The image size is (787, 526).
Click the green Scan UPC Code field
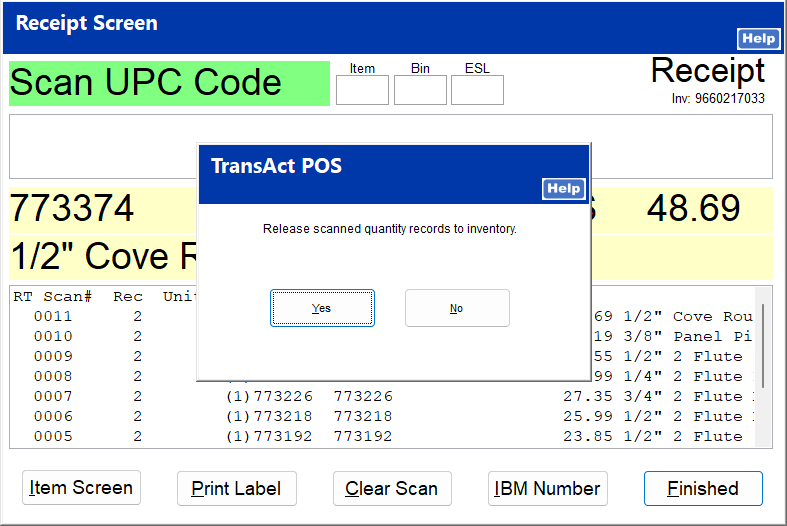pyautogui.click(x=170, y=83)
